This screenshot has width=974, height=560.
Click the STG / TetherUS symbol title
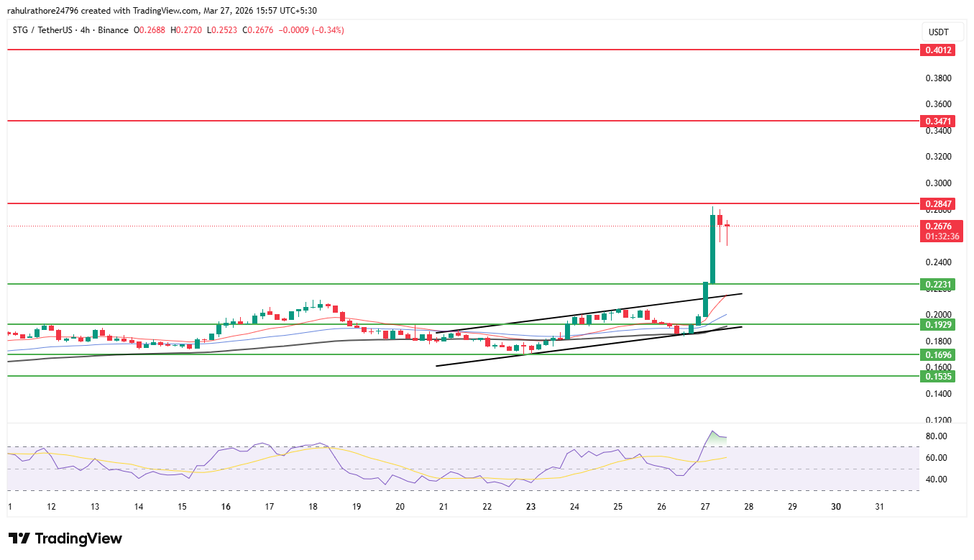pyautogui.click(x=42, y=30)
